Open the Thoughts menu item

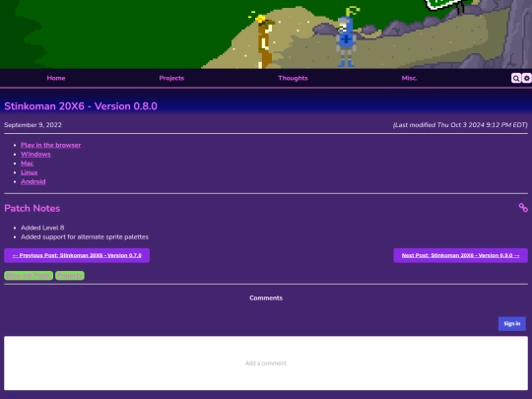(293, 78)
